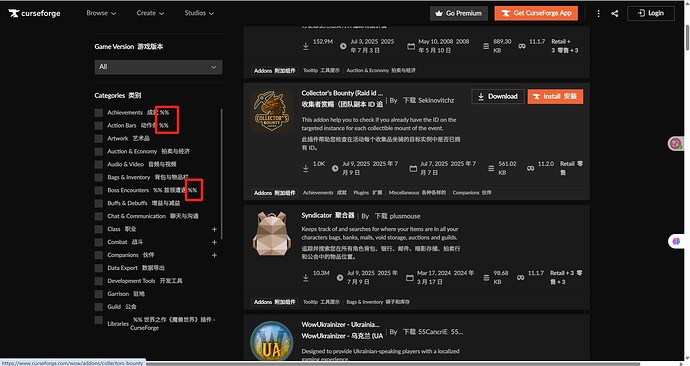Click the clock icon beside Jul 3, 2025

point(343,46)
